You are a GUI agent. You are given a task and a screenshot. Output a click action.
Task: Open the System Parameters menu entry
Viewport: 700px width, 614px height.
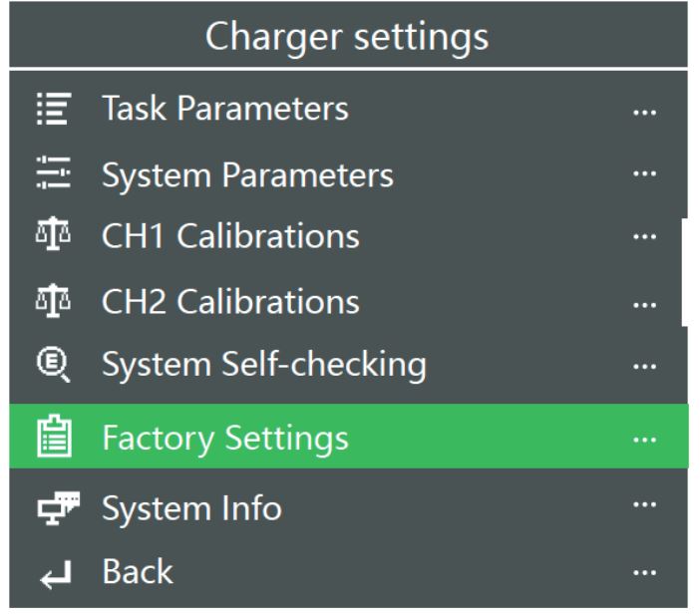point(348,174)
